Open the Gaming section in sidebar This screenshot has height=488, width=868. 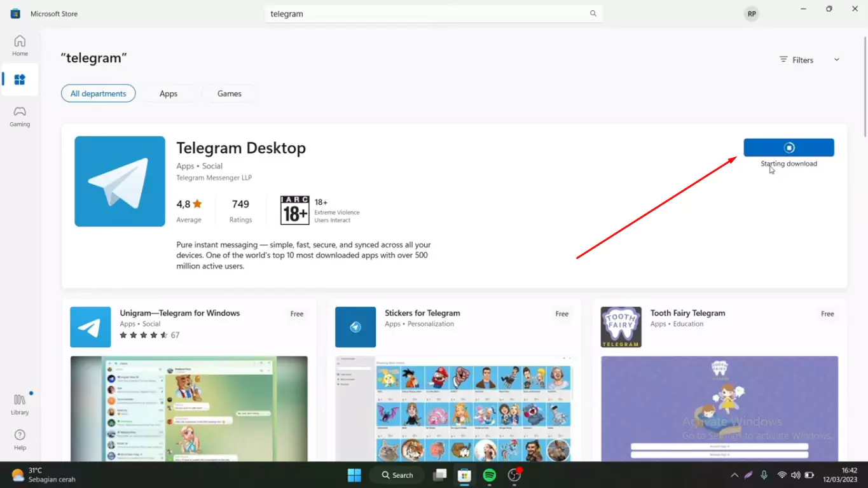[20, 116]
